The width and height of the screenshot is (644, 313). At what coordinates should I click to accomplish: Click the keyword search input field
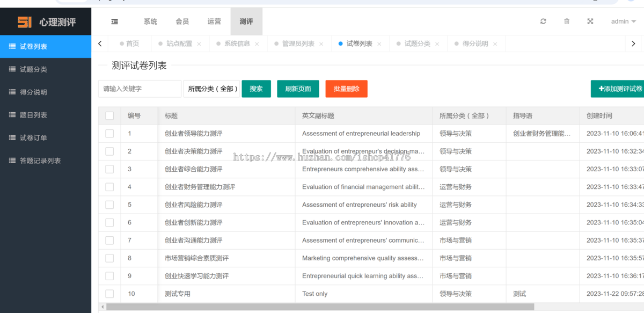pos(140,89)
